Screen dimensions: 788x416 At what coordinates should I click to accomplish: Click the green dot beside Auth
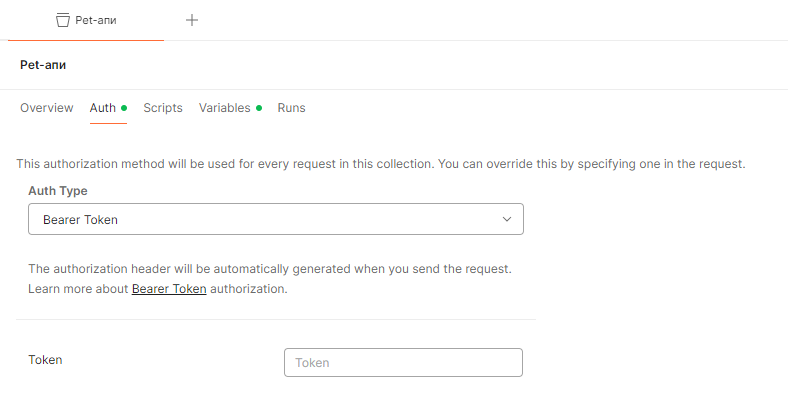click(124, 108)
